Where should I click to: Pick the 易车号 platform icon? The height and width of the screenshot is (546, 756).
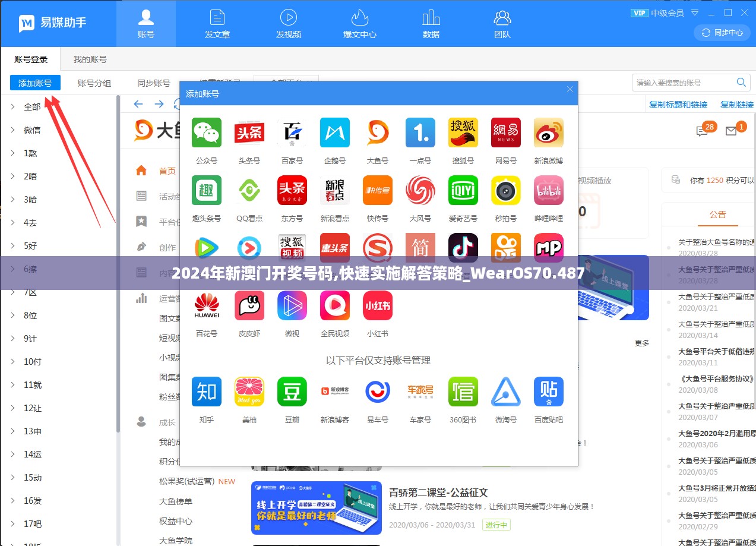click(378, 392)
